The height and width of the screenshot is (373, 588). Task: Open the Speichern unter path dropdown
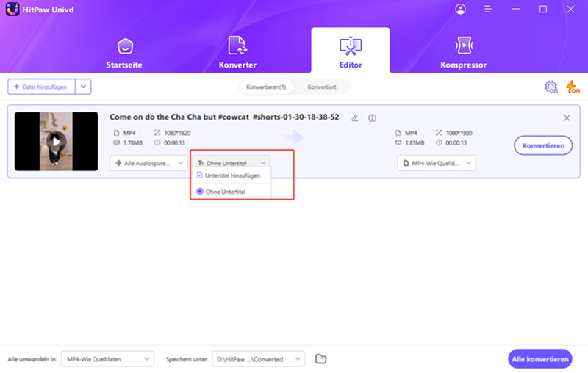[x=259, y=359]
